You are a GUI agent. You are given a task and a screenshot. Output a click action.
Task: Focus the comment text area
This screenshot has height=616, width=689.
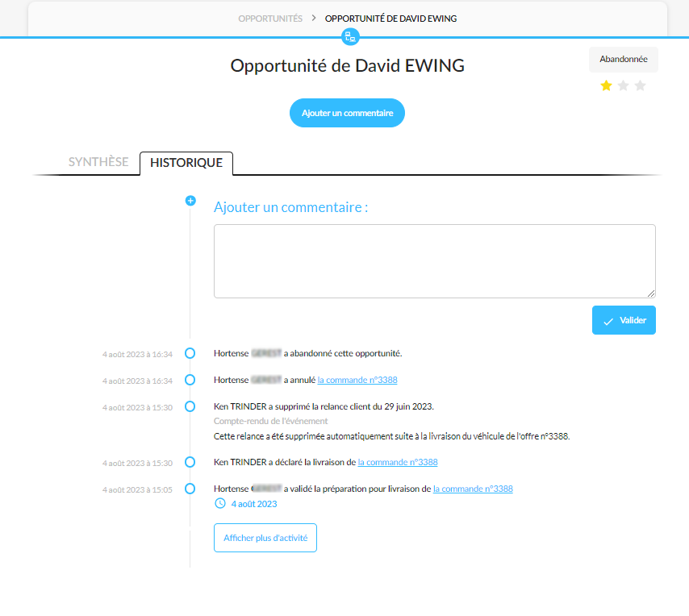click(435, 261)
